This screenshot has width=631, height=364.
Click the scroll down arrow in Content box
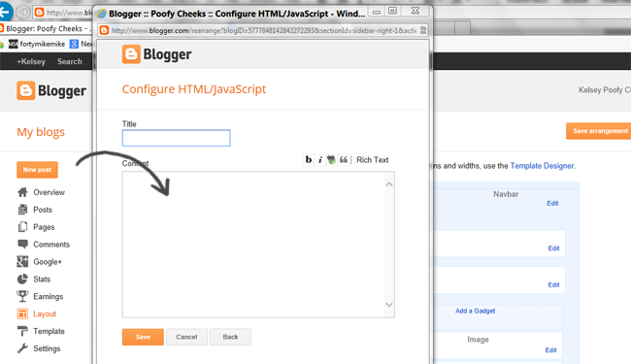389,305
